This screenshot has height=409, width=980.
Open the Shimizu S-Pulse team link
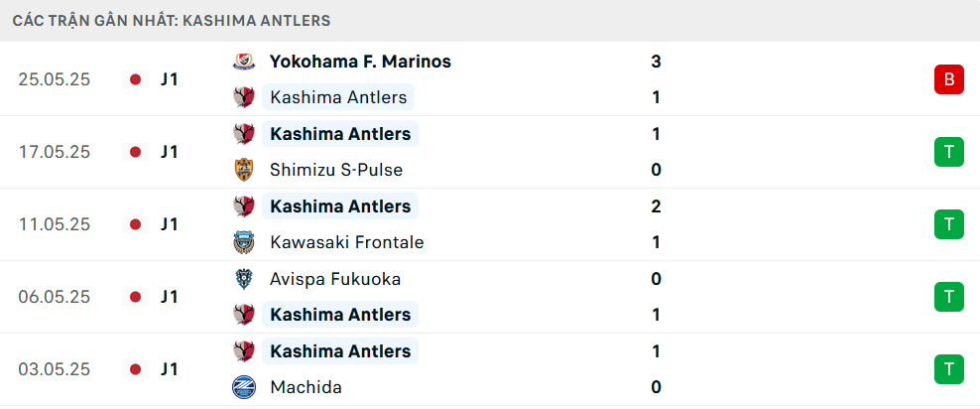click(336, 170)
